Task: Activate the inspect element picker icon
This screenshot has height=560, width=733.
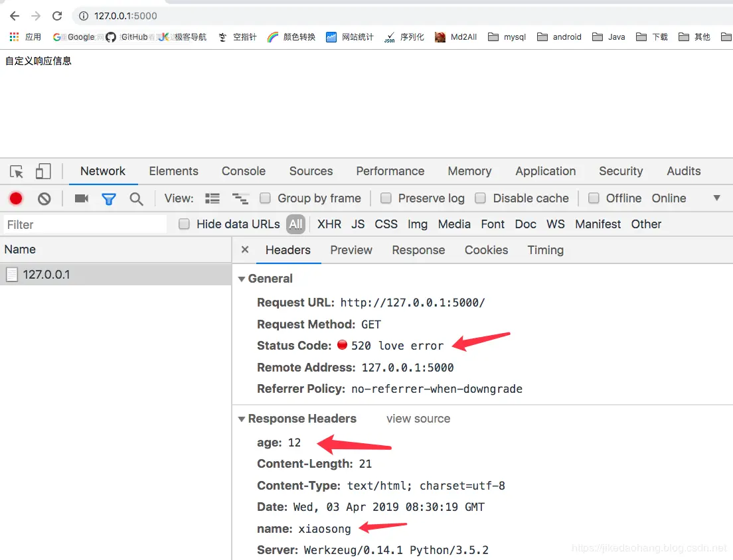Action: pos(17,171)
